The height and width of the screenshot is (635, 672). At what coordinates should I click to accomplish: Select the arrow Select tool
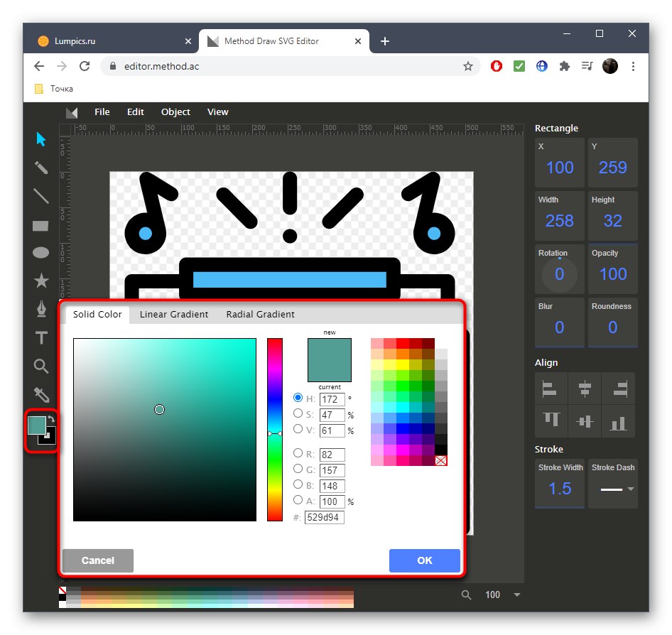pyautogui.click(x=41, y=139)
